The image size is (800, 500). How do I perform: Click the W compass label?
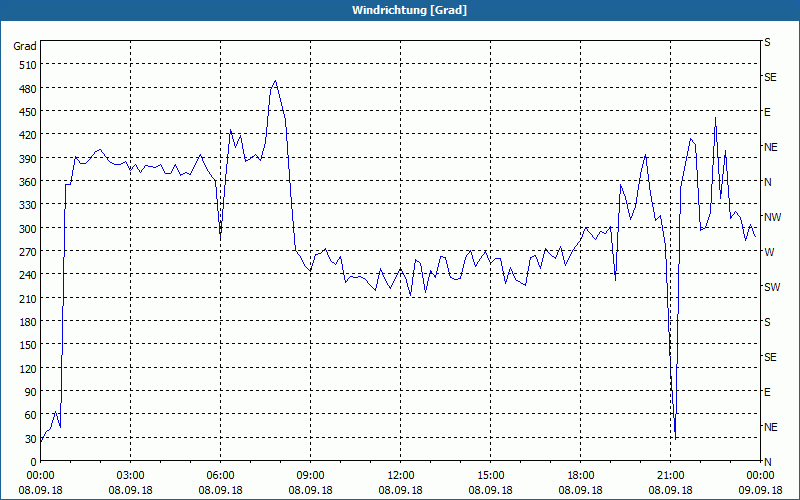point(769,252)
